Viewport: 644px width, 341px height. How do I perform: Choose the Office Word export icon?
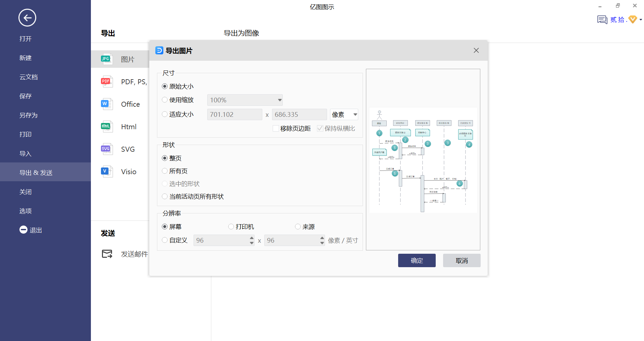106,104
